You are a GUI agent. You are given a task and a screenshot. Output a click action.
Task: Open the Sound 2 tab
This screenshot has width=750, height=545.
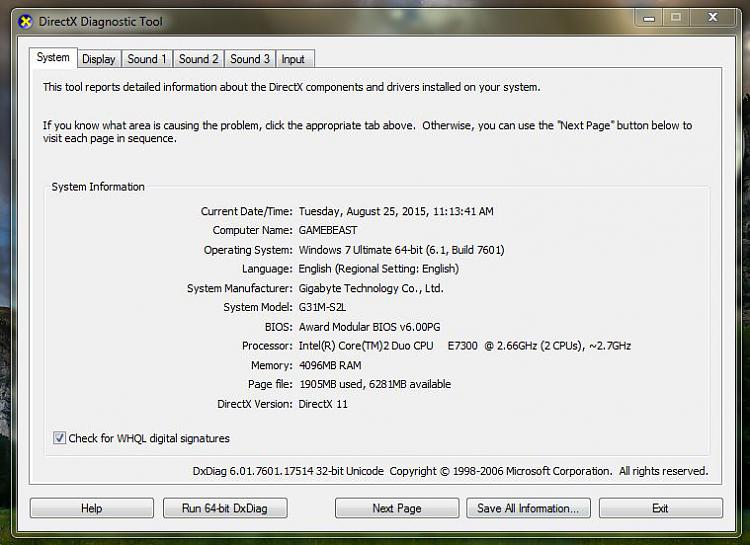tap(199, 59)
